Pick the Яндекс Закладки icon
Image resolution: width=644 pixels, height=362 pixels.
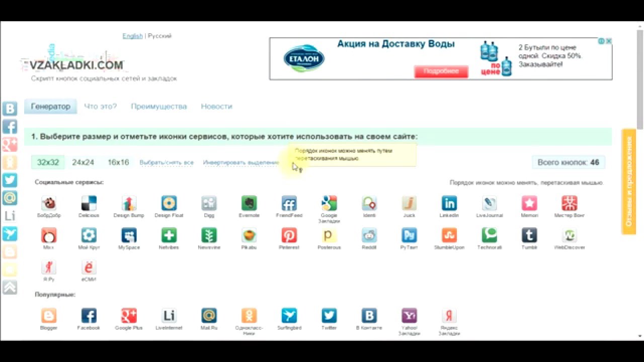[449, 316]
